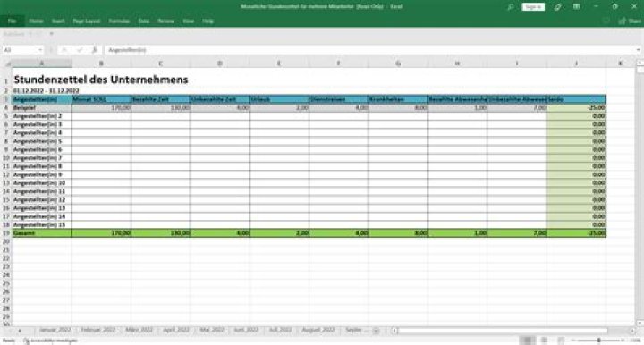Select column B header
This screenshot has width=644, height=345.
point(101,63)
